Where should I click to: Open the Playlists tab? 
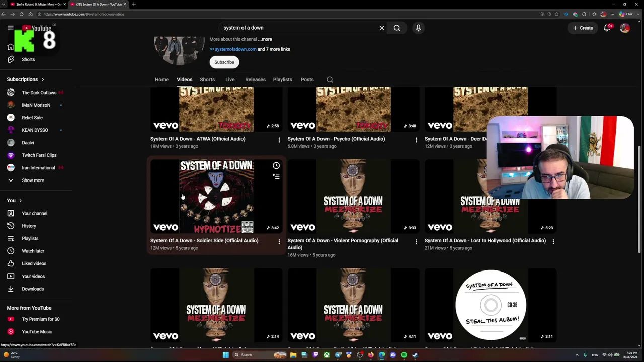tap(282, 80)
